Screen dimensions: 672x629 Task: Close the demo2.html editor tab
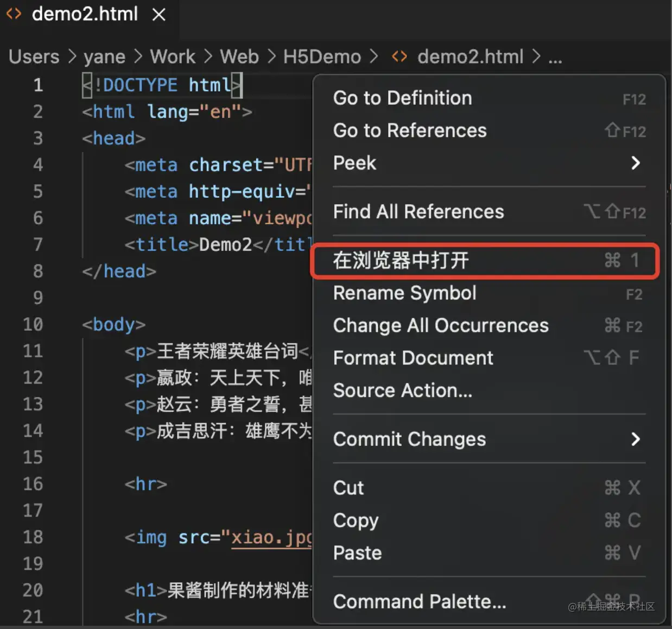159,15
